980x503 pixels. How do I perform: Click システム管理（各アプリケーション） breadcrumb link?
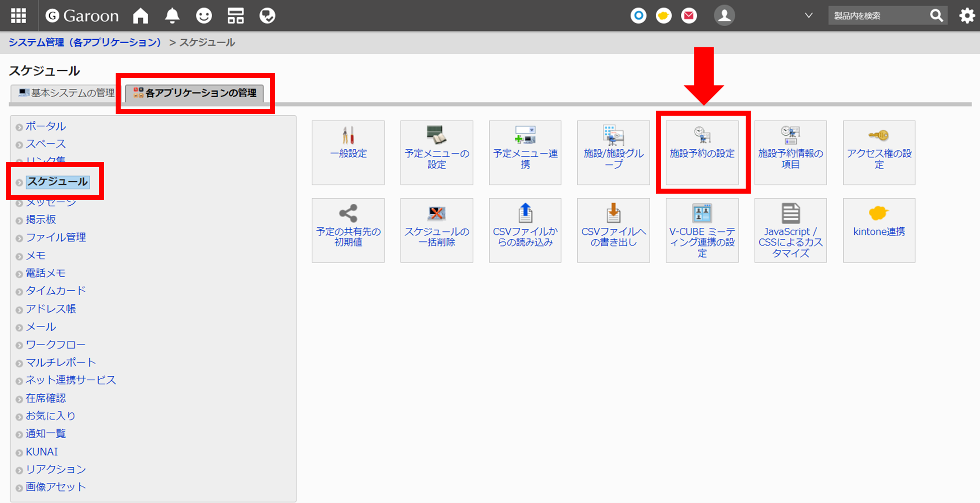coord(84,42)
